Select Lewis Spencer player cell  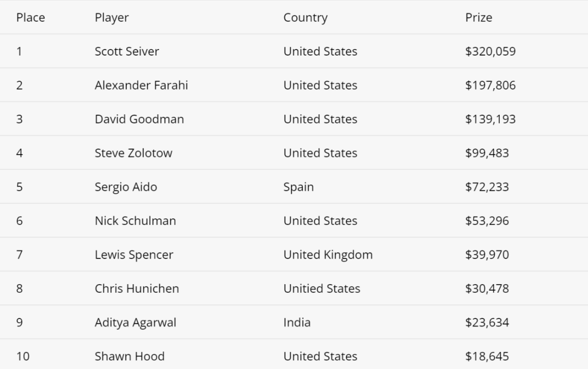coord(134,255)
